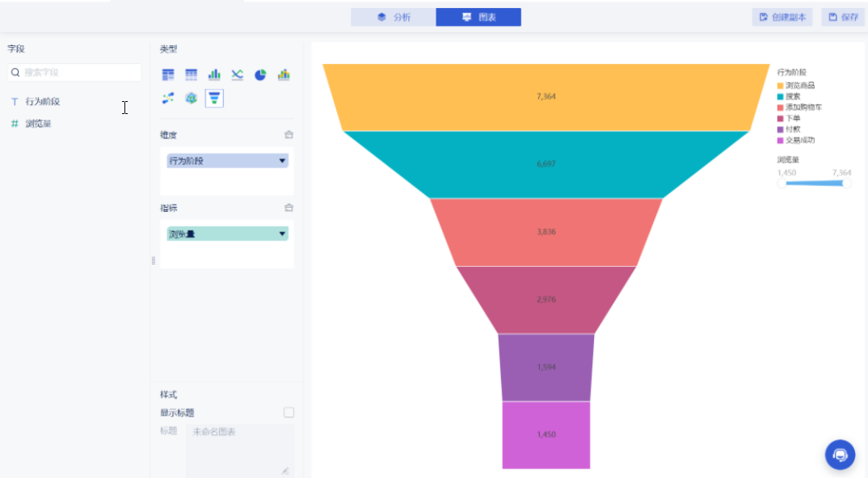Pick the pie chart type icon
Viewport: 868px width, 478px height.
pyautogui.click(x=260, y=74)
